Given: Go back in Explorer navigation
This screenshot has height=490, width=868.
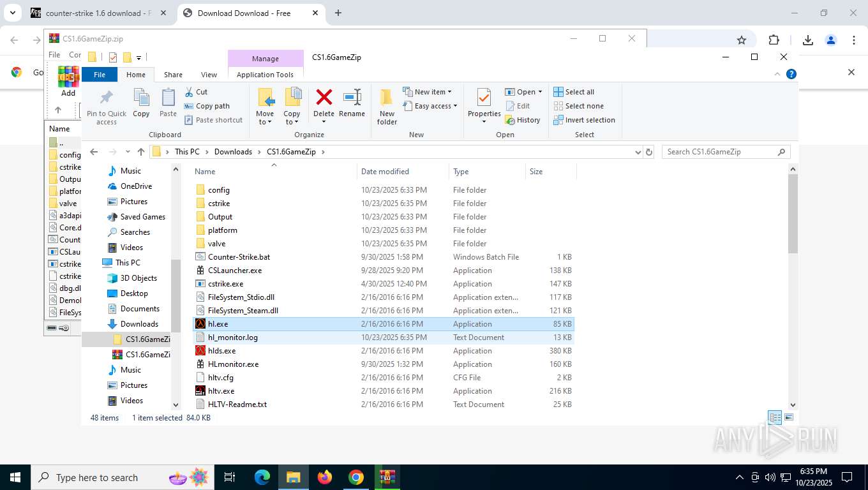Looking at the screenshot, I should coord(94,152).
